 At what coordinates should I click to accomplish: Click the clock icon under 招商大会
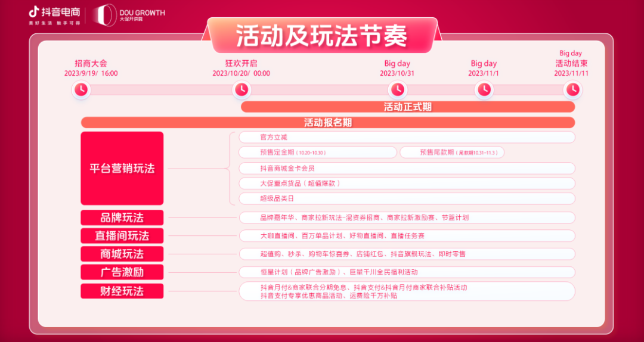tap(81, 89)
